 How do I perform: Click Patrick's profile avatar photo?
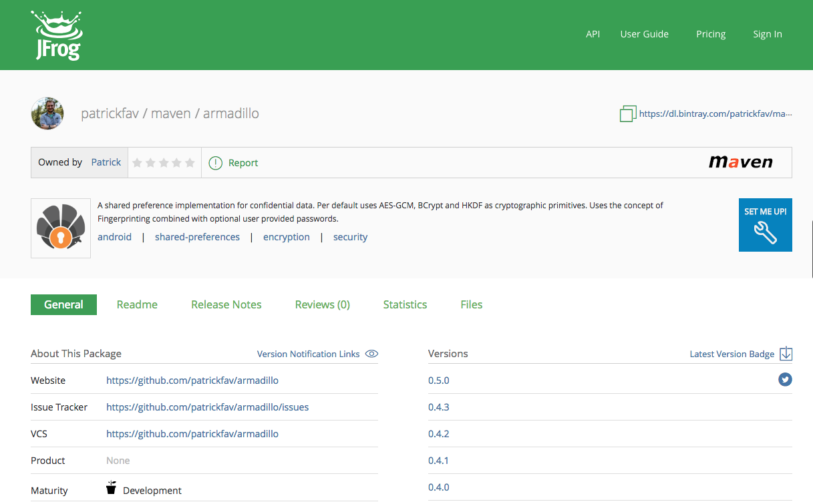tap(47, 113)
